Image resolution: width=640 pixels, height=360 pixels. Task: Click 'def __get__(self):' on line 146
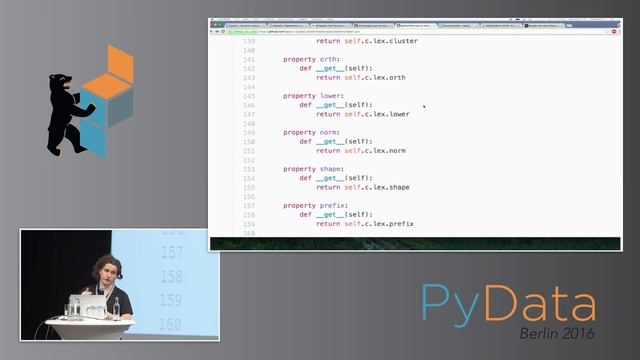point(336,105)
